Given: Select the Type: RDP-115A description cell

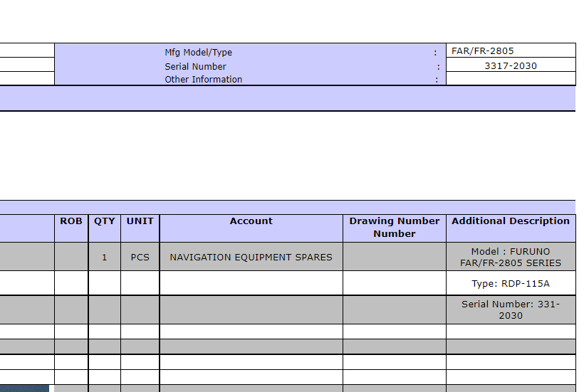Looking at the screenshot, I should tap(510, 284).
